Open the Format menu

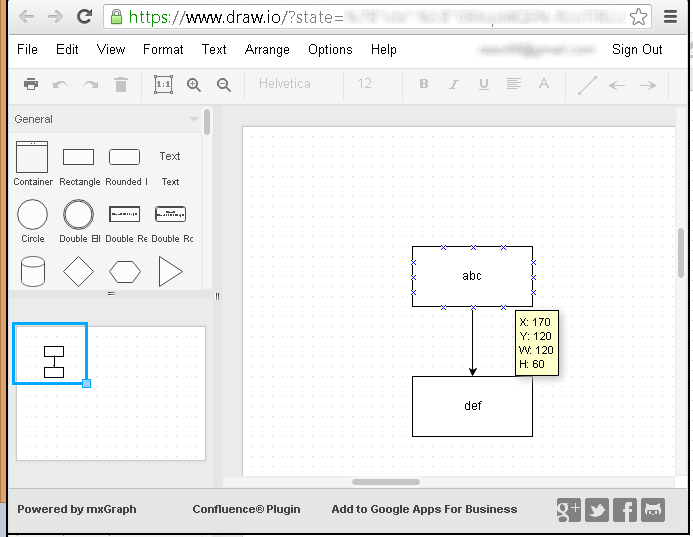click(x=163, y=49)
